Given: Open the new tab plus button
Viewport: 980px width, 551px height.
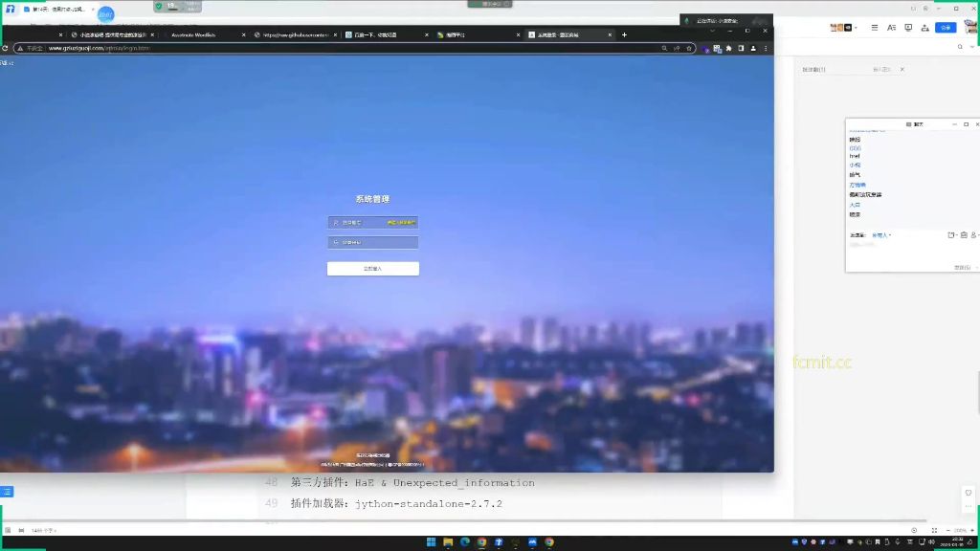Looking at the screenshot, I should tap(624, 35).
